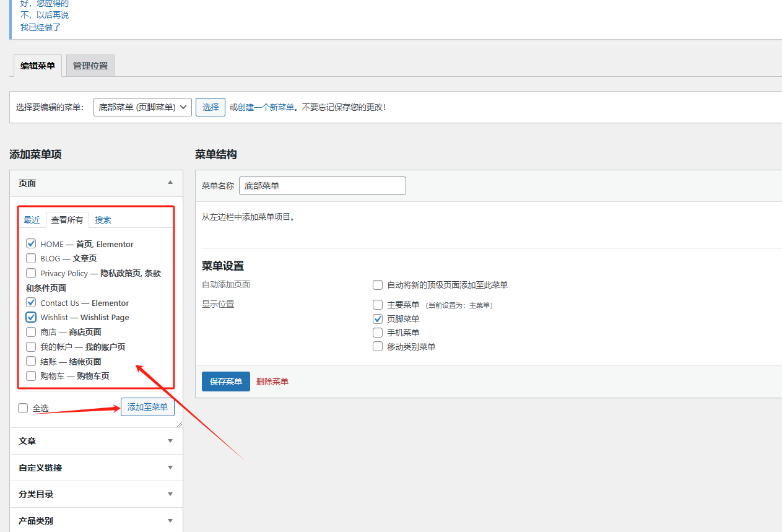Switch to the 管理位置 tab
Image resolution: width=782 pixels, height=532 pixels.
click(89, 65)
